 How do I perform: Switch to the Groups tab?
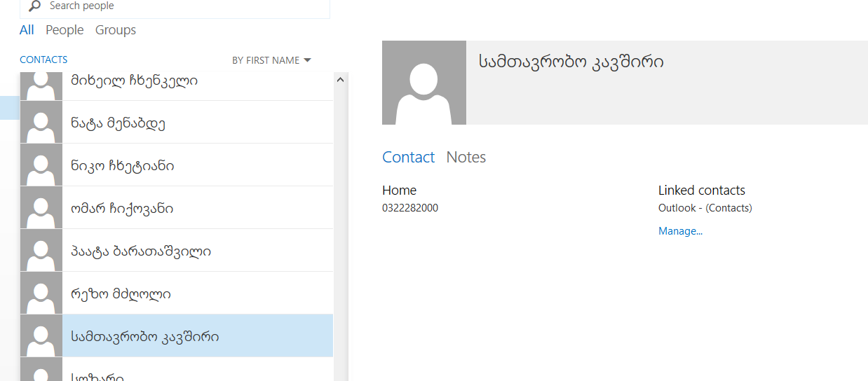pyautogui.click(x=116, y=30)
